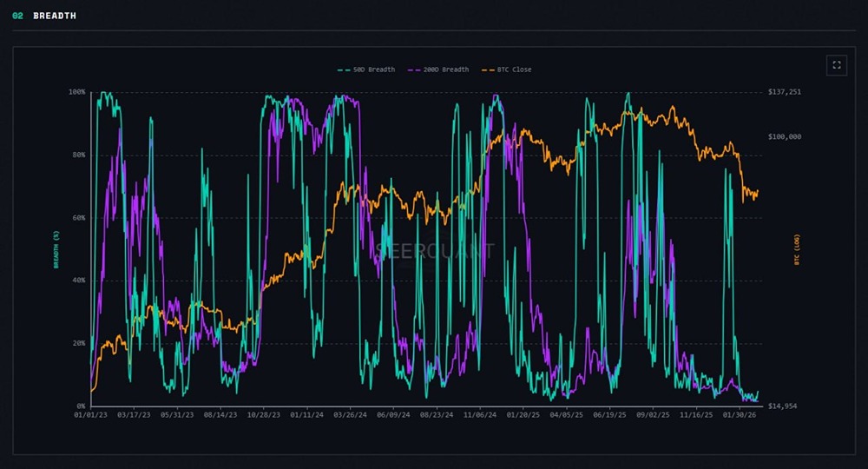868x469 pixels.
Task: Click the 01/30/26 date label
Action: click(x=739, y=415)
